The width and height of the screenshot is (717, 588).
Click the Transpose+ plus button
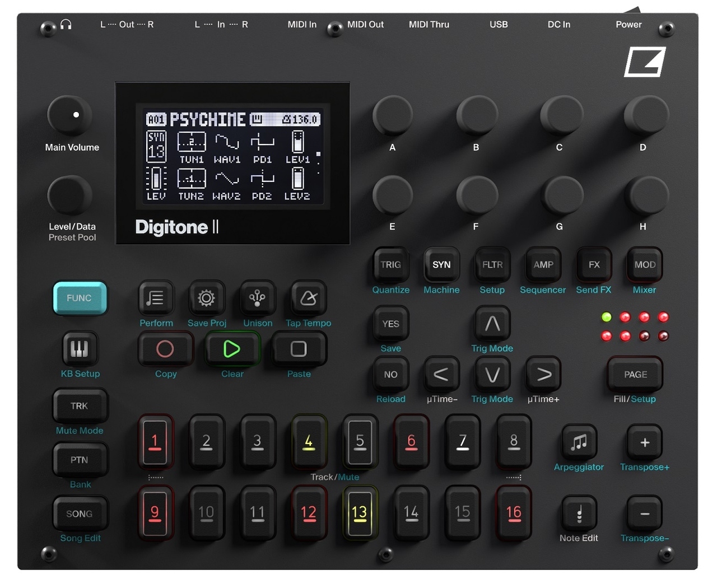coord(645,442)
